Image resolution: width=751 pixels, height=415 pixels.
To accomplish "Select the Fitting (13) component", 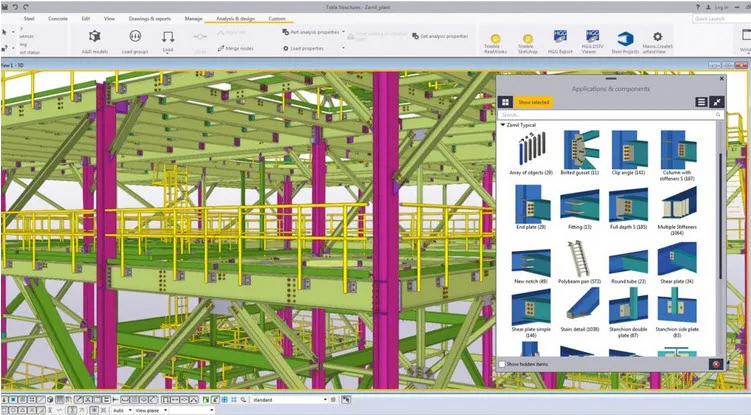I will click(x=580, y=209).
